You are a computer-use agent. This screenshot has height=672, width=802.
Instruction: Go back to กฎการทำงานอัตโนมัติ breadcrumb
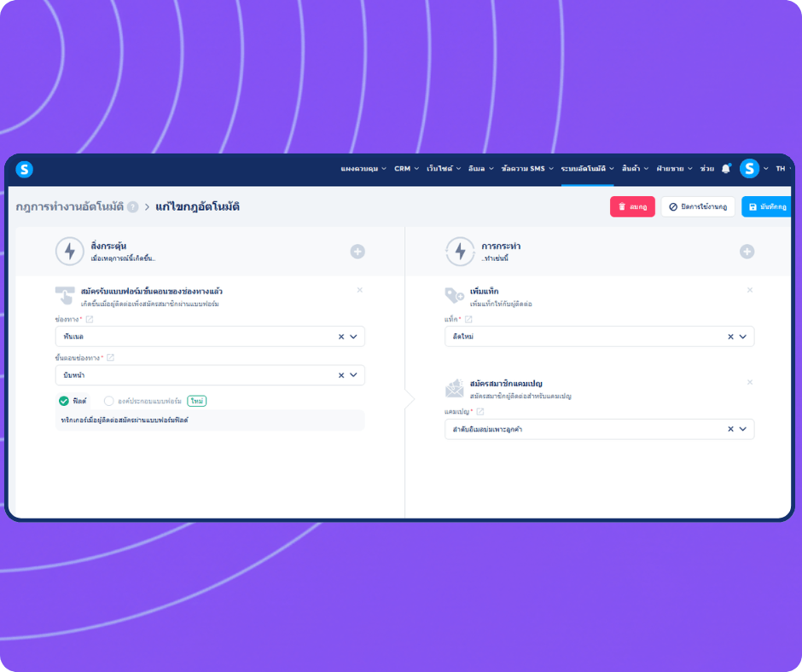point(70,207)
